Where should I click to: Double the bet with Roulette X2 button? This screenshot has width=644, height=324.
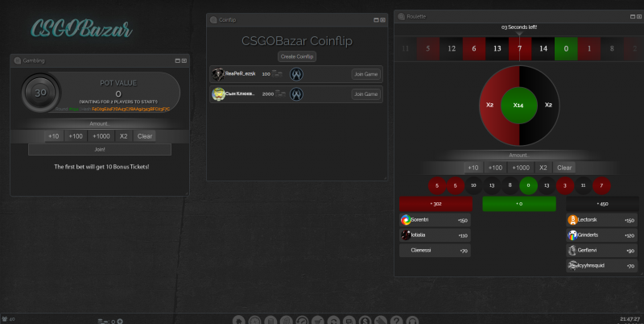tap(543, 168)
